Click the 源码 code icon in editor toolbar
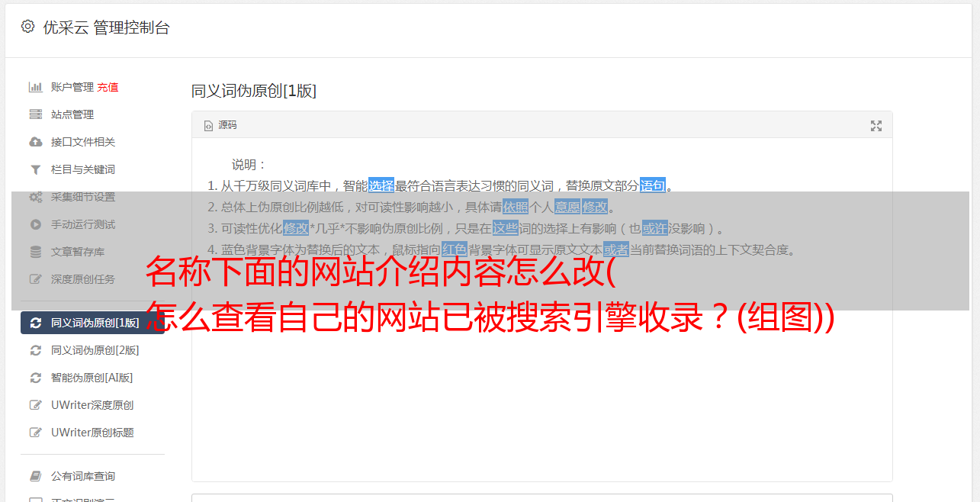 coord(208,125)
